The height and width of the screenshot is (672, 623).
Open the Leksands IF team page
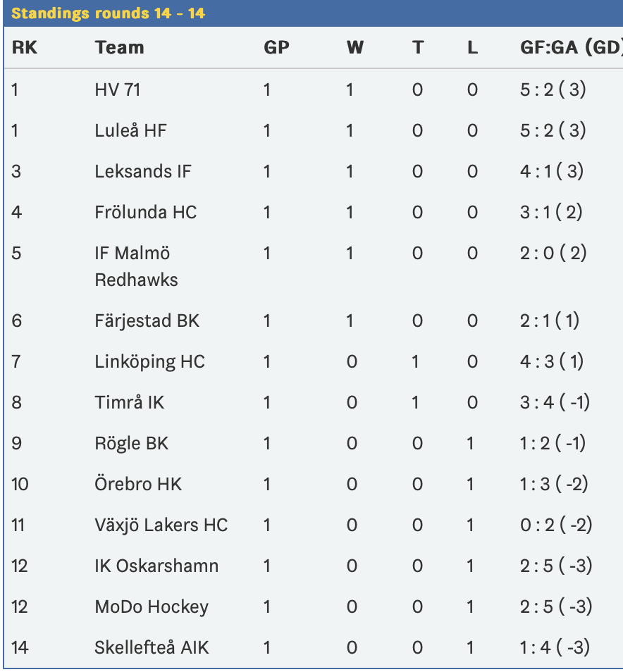tap(143, 171)
